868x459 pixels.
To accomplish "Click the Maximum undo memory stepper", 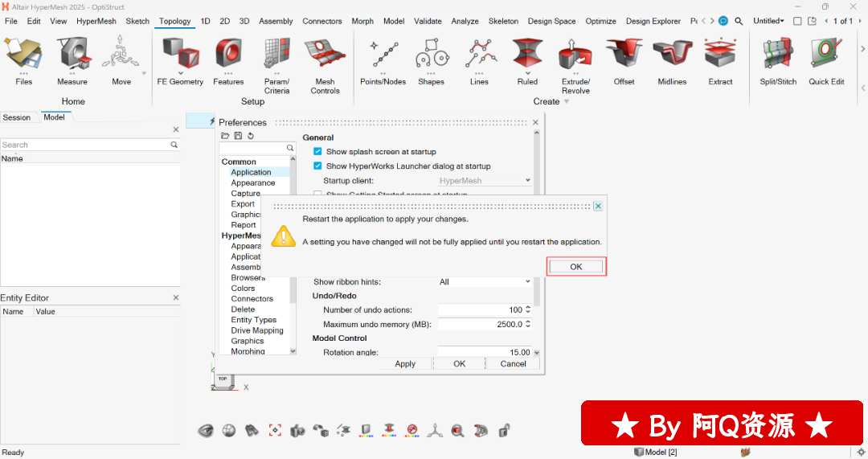I will tap(528, 324).
